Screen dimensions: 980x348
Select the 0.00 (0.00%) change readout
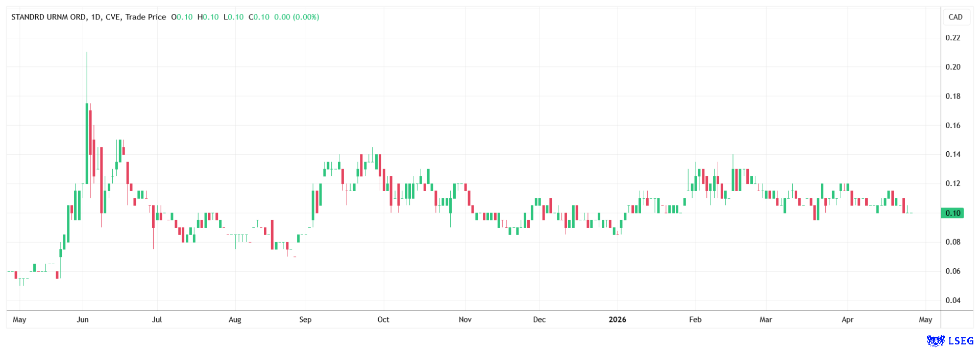pyautogui.click(x=297, y=17)
